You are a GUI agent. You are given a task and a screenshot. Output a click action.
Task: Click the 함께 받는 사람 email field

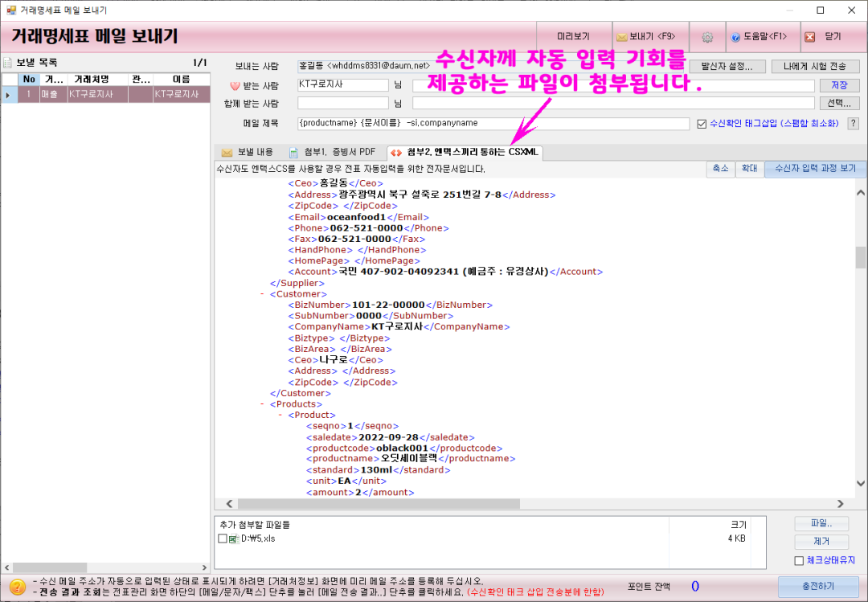point(613,103)
